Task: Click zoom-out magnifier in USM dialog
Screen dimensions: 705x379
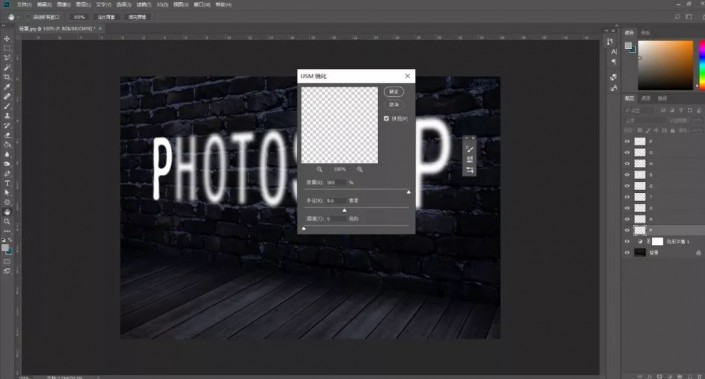Action: click(x=319, y=169)
